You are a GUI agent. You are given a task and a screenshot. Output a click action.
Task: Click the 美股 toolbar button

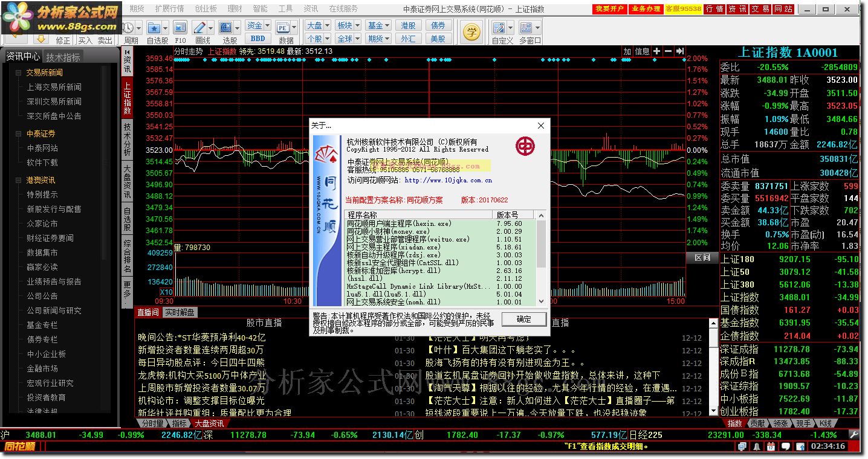coord(438,39)
